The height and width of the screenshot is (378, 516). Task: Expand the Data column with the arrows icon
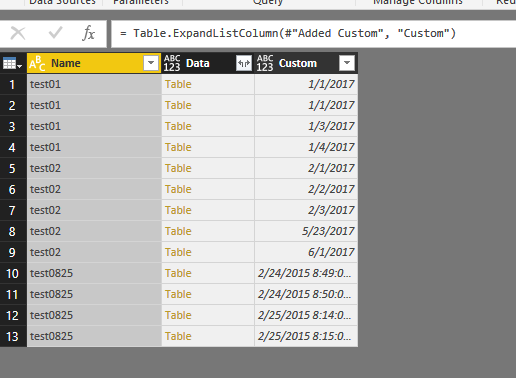(x=244, y=63)
